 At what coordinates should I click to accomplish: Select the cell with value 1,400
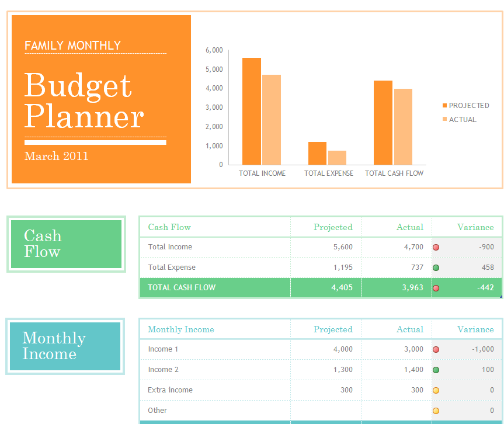coord(397,370)
